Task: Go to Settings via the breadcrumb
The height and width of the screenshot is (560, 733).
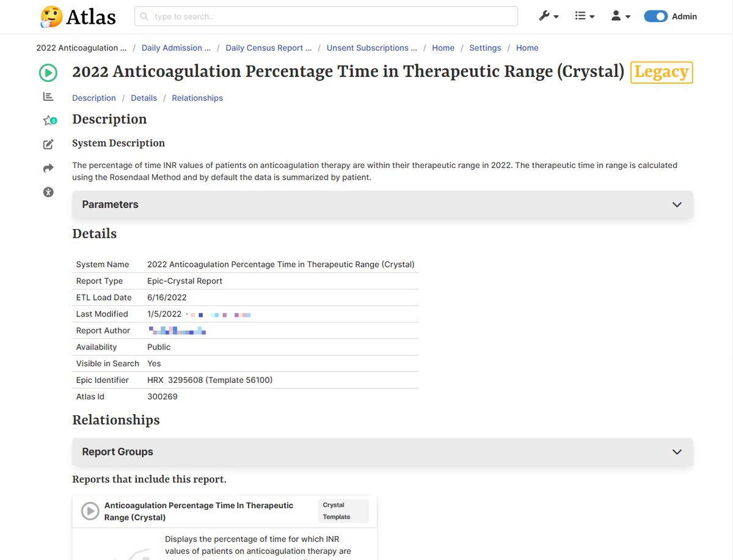Action: click(x=485, y=48)
